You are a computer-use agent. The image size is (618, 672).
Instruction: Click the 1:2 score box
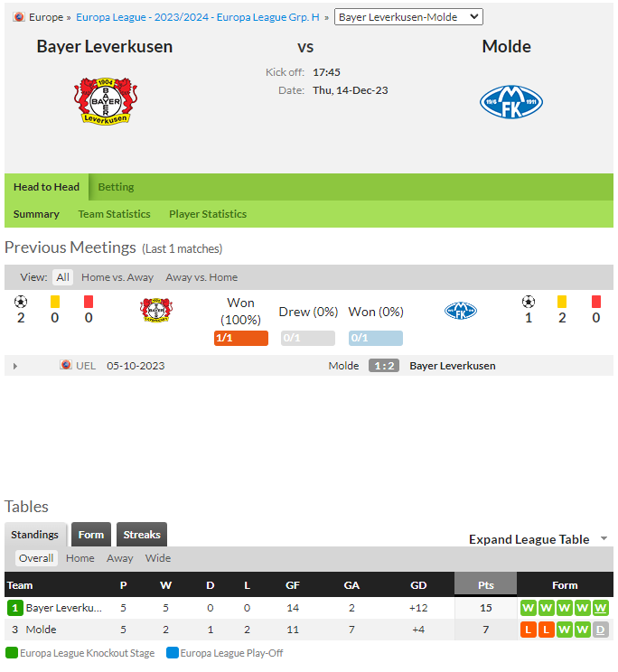[384, 366]
